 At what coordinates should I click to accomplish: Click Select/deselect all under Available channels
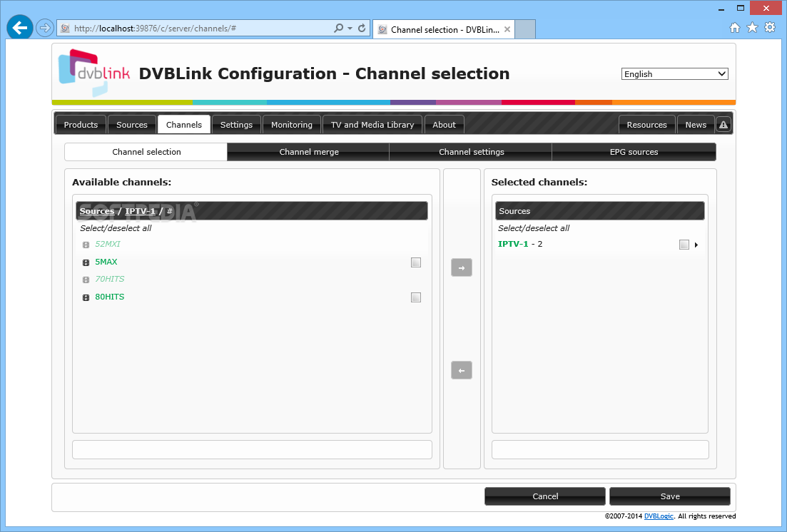[116, 228]
